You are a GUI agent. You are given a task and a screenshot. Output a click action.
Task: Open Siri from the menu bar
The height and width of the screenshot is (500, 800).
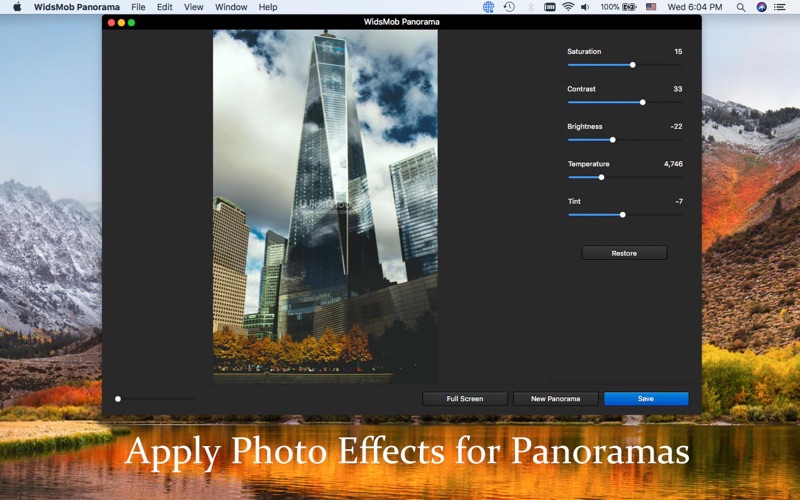(x=761, y=7)
